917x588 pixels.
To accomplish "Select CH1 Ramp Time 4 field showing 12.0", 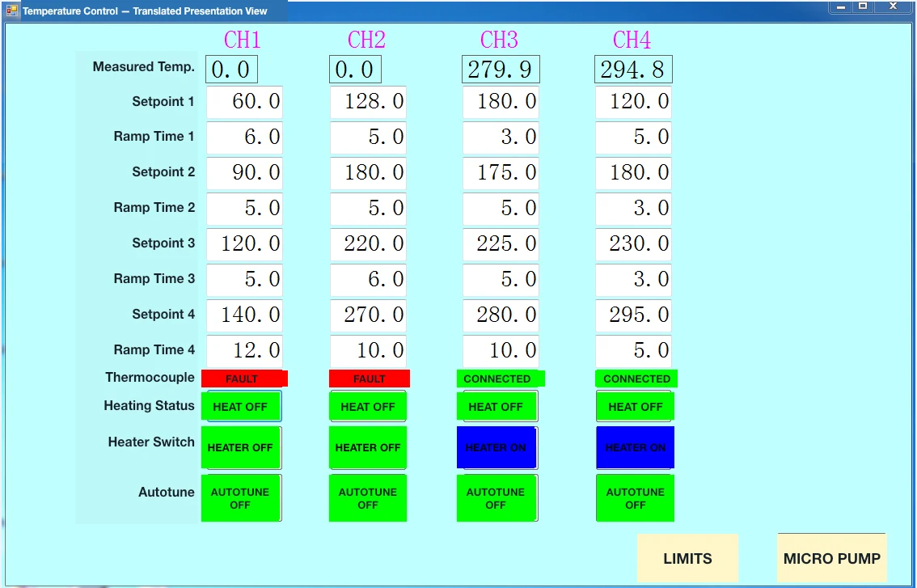I will 244,350.
